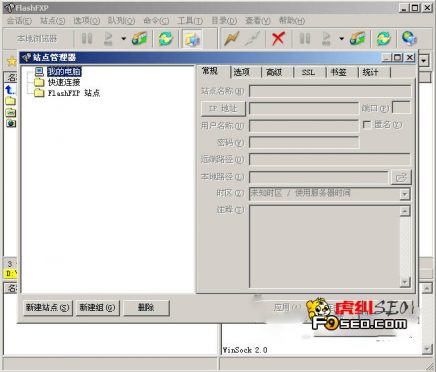Click the 注释 text area
Image resolution: width=436 pixels, height=372 pixels.
click(324, 246)
